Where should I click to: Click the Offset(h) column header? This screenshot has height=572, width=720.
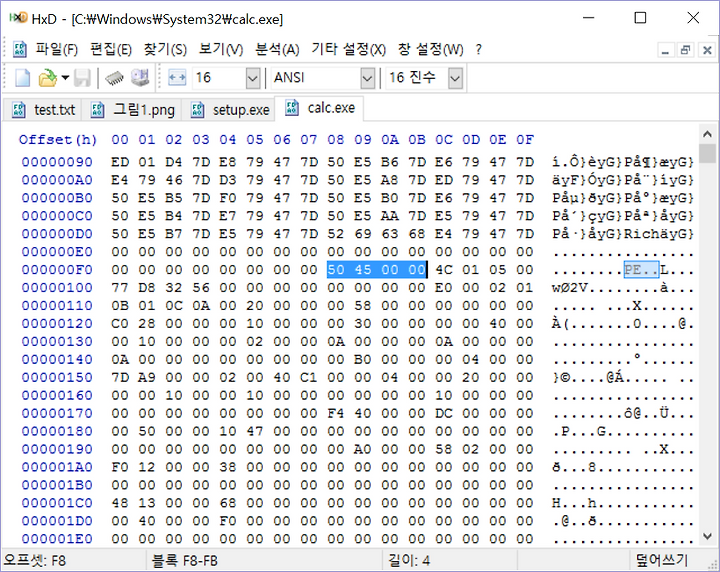(x=58, y=140)
